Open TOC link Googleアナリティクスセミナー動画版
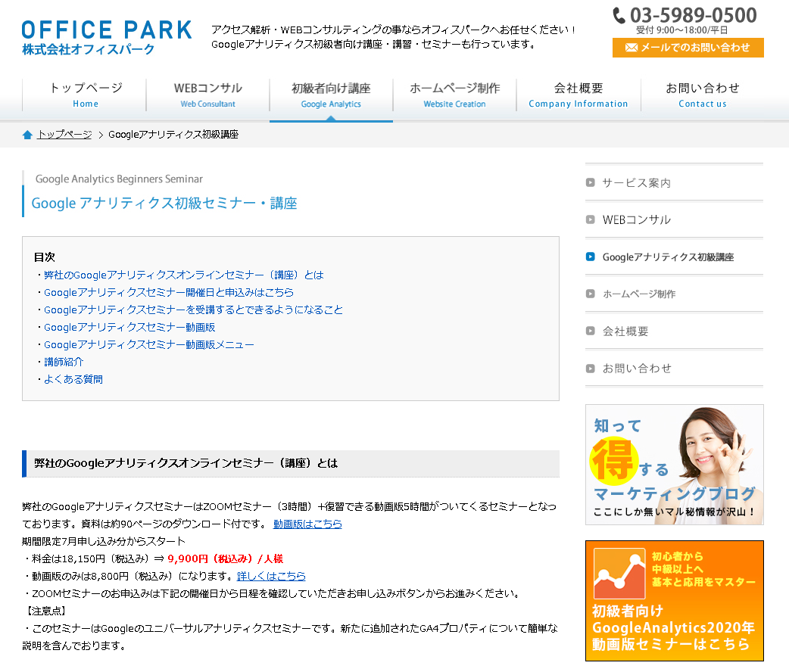The width and height of the screenshot is (789, 672). [x=129, y=327]
